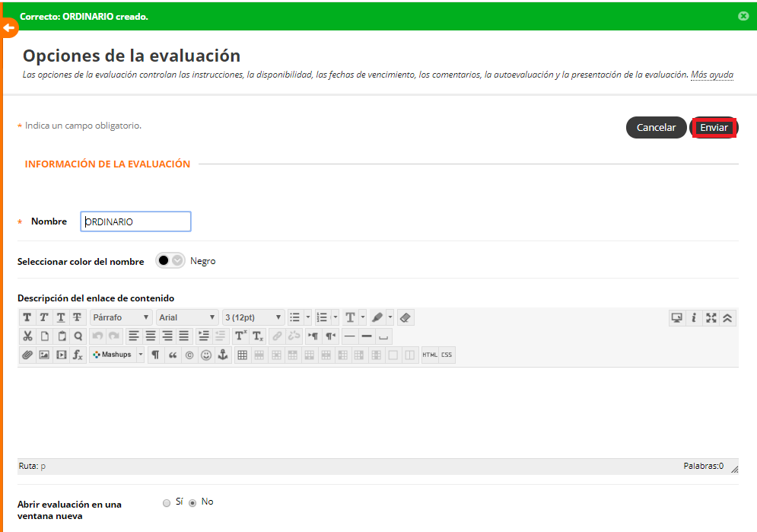Expand editor to fullscreen mode
This screenshot has width=757, height=532.
711,318
